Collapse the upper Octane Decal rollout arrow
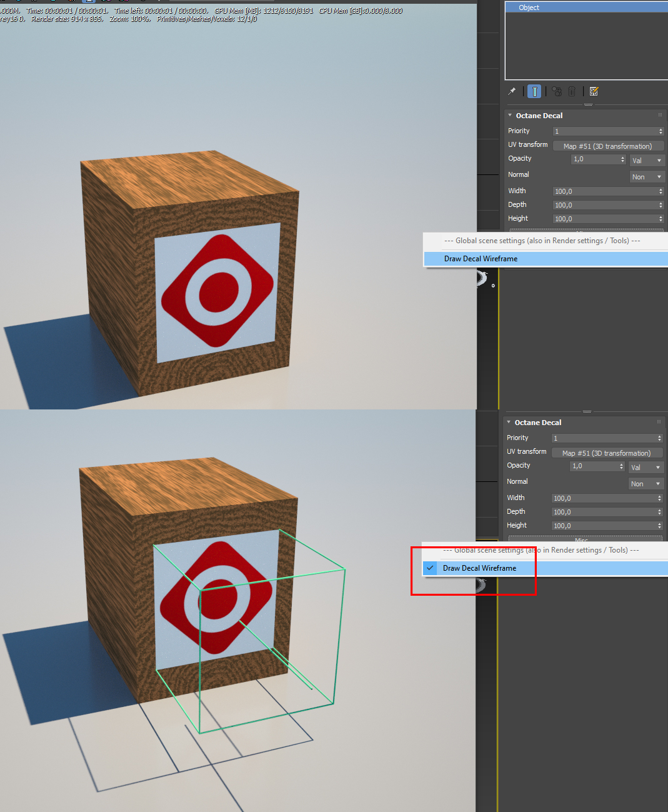The height and width of the screenshot is (812, 668). (510, 115)
